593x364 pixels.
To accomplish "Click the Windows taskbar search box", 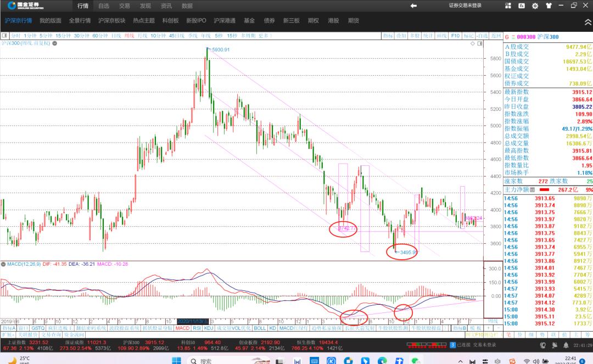I will click(x=220, y=361).
